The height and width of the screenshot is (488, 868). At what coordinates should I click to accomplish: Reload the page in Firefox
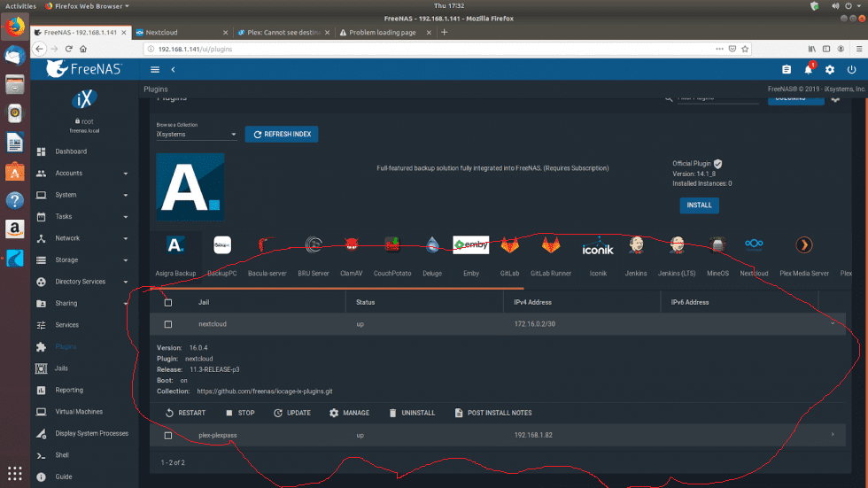pos(69,49)
